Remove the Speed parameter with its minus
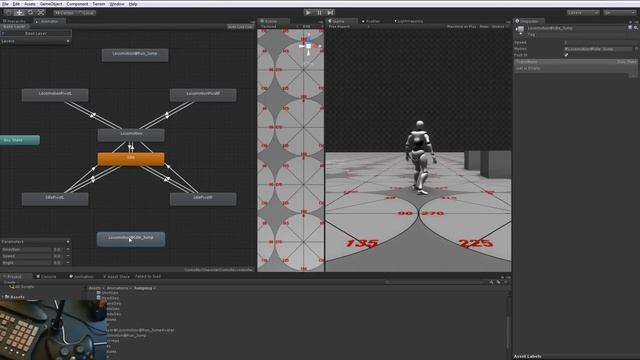The image size is (640, 360). [x=68, y=256]
